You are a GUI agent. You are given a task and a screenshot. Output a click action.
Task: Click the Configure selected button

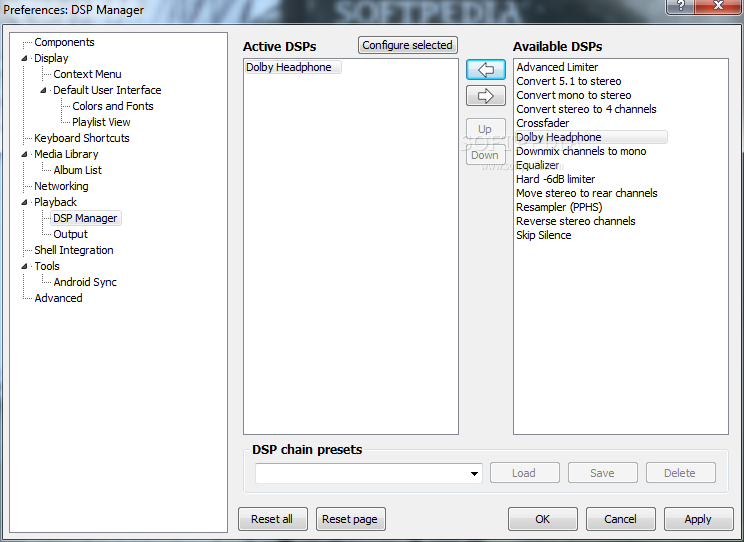tap(408, 45)
